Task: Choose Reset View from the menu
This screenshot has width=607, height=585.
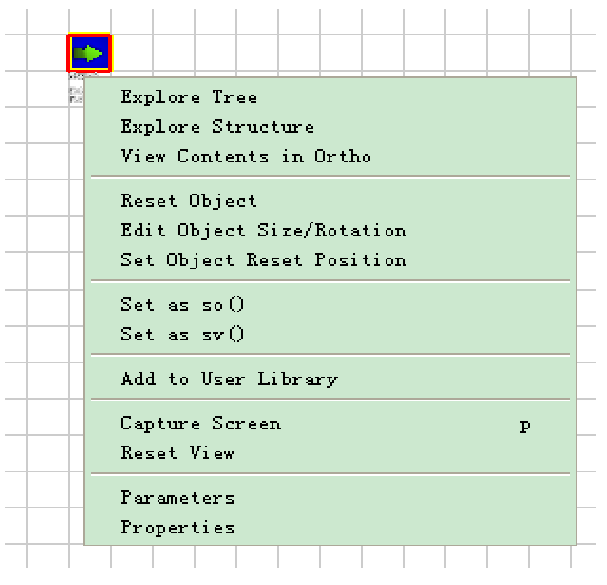Action: click(177, 453)
